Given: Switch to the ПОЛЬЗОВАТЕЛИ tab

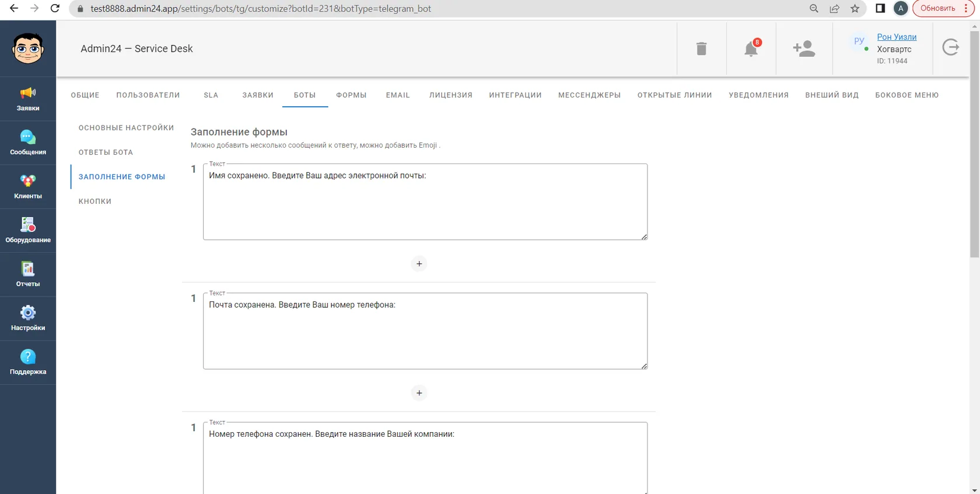Looking at the screenshot, I should click(148, 95).
